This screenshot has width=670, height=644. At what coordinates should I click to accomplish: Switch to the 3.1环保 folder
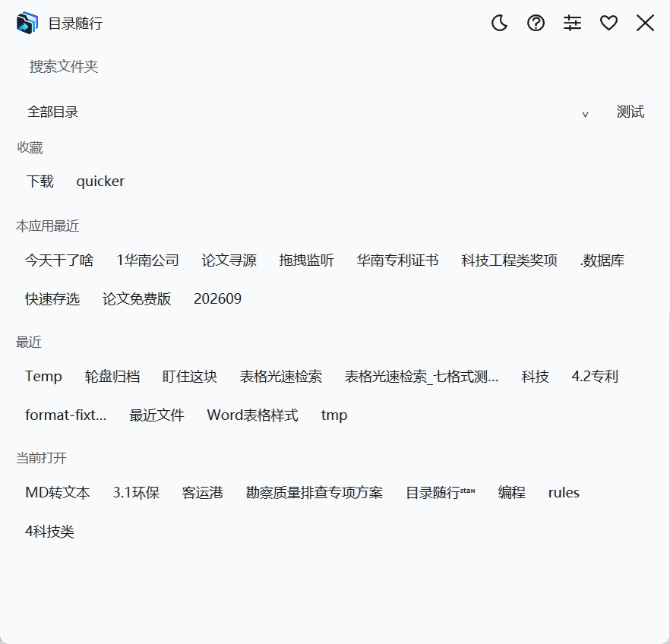tap(136, 493)
